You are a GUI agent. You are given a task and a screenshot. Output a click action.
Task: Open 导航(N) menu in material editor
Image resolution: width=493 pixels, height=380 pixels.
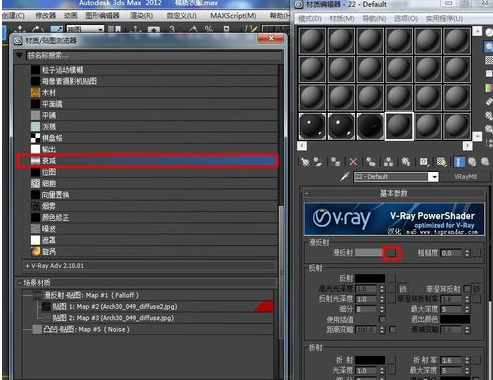coord(374,18)
